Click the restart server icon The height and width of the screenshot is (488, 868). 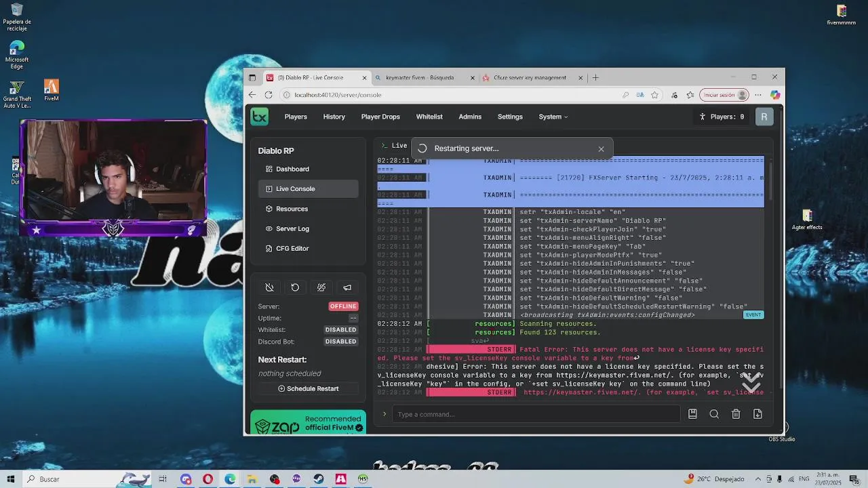coord(295,287)
